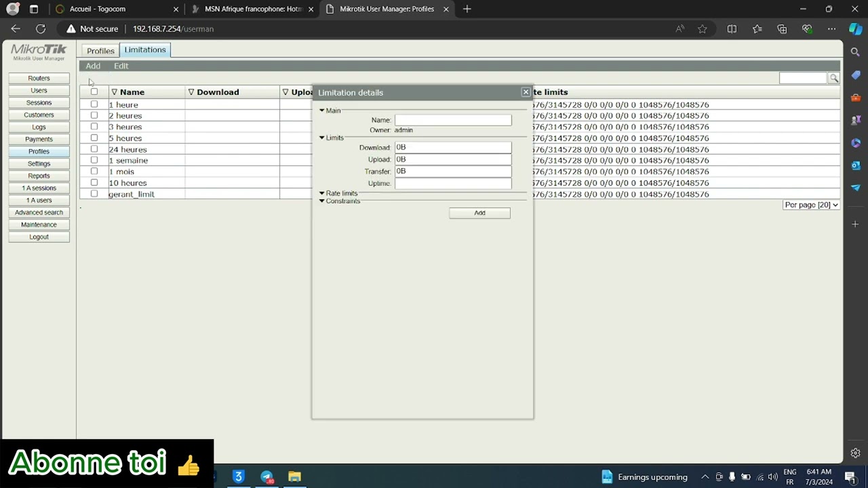The width and height of the screenshot is (868, 488).
Task: Click into the Download limit field
Action: pos(453,147)
